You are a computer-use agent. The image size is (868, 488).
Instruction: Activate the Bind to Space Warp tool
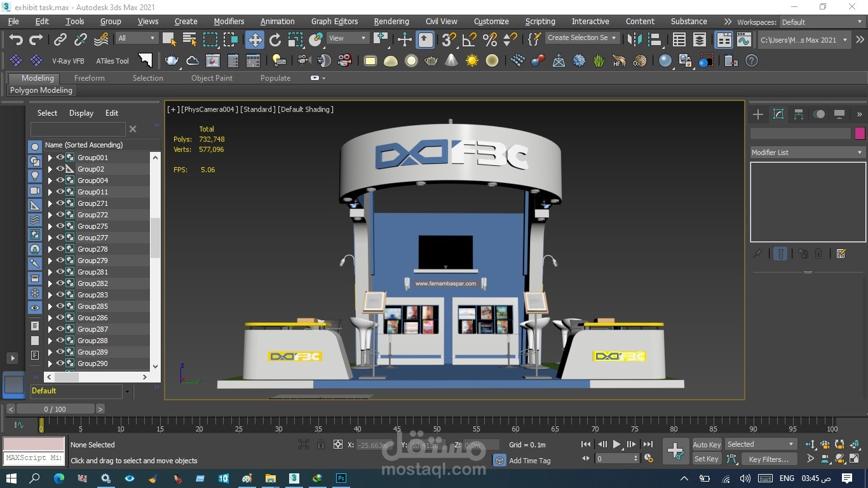click(101, 40)
